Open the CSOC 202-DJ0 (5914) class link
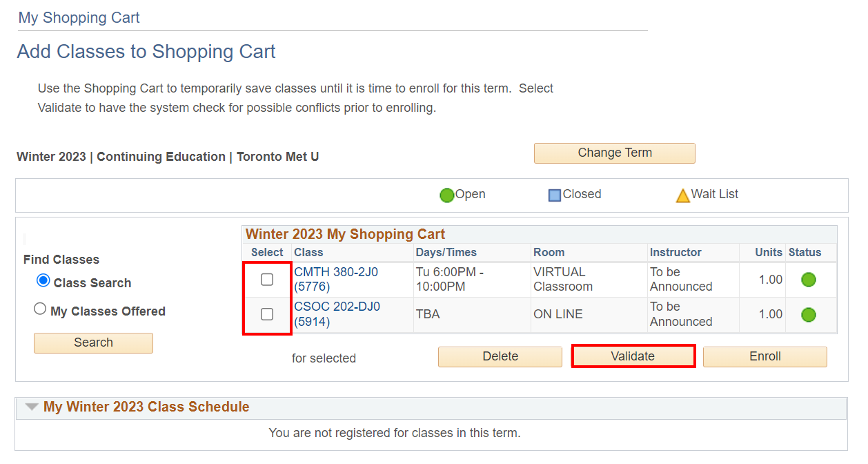Viewport: 868px width, 464px height. pos(337,314)
